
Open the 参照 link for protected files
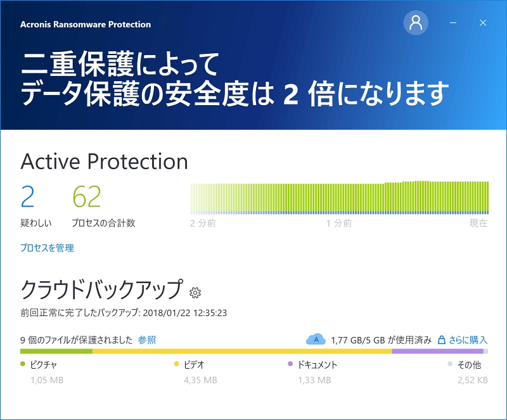pos(147,340)
